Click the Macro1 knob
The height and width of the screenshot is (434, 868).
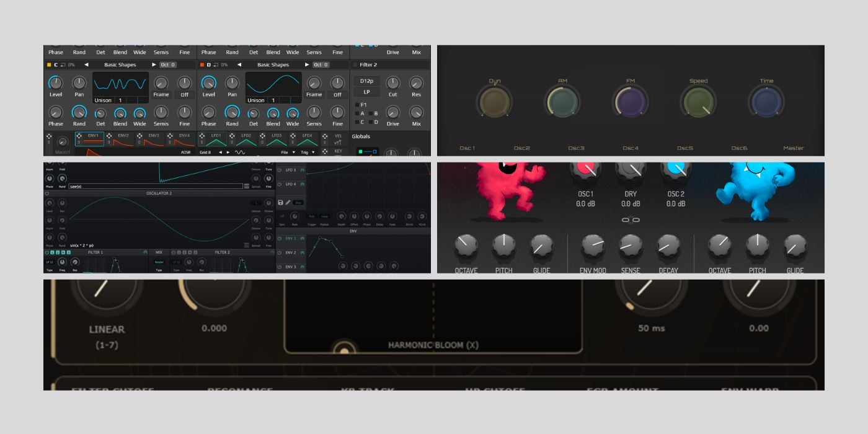61,142
